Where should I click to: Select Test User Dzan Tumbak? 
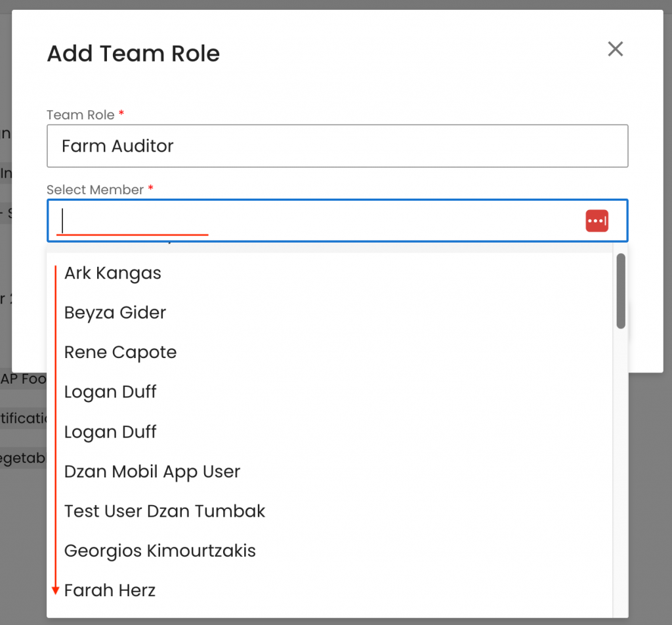[165, 511]
